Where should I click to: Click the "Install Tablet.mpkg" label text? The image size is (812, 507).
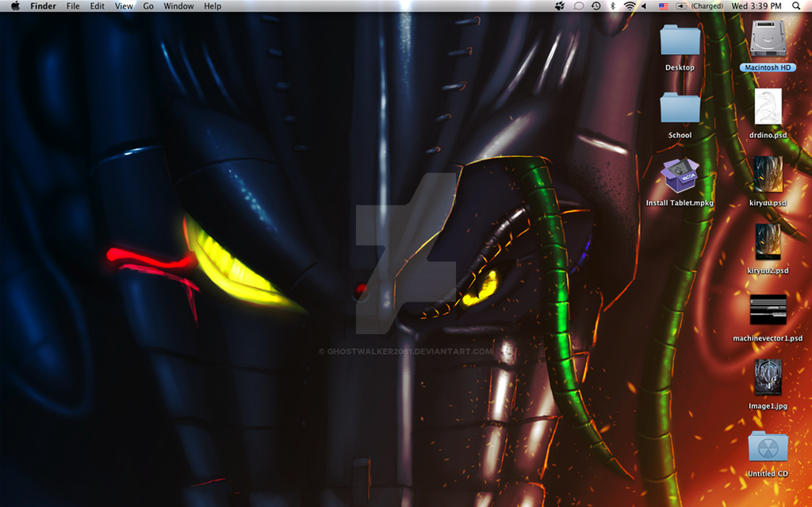click(680, 202)
